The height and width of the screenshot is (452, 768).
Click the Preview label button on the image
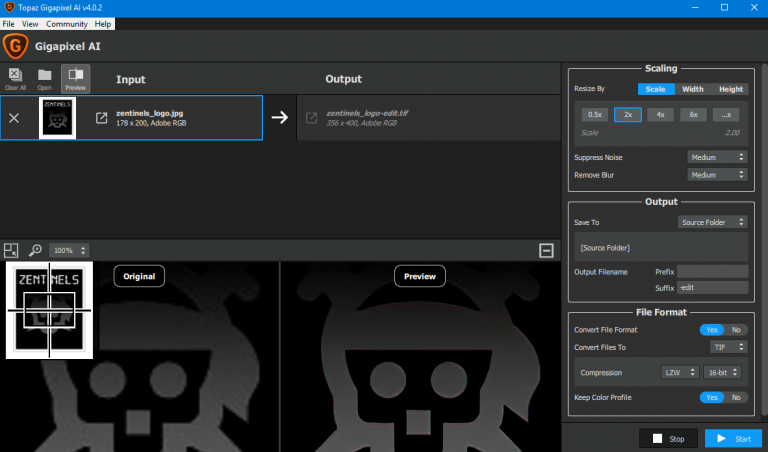point(420,276)
